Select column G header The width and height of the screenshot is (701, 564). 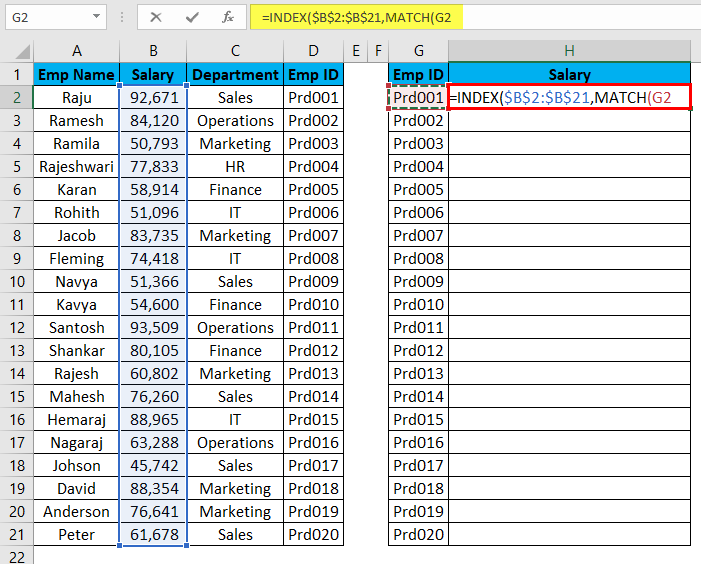[418, 51]
